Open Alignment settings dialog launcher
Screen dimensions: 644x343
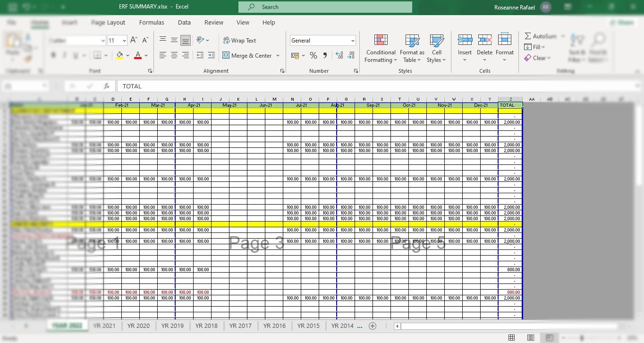282,71
